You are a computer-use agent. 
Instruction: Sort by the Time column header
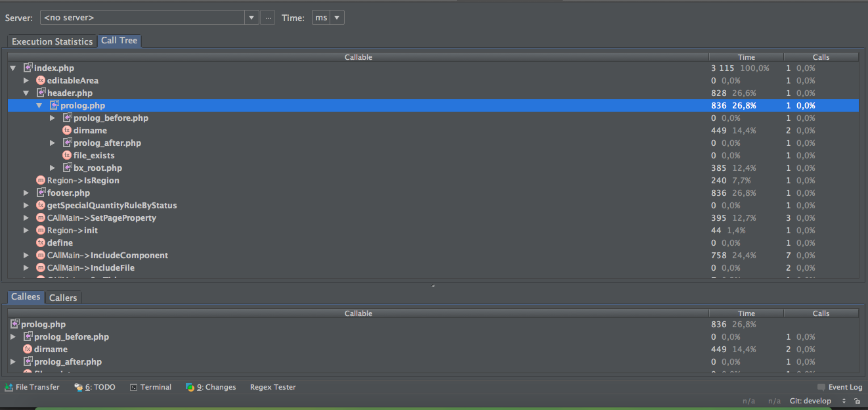[x=746, y=57]
